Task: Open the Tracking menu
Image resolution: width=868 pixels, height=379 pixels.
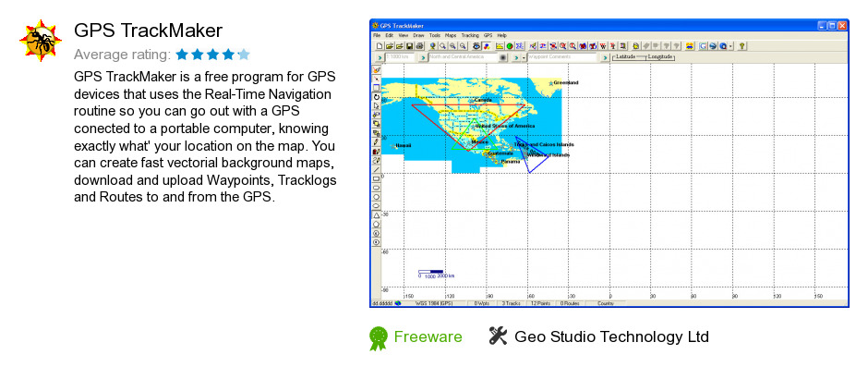Action: tap(471, 35)
